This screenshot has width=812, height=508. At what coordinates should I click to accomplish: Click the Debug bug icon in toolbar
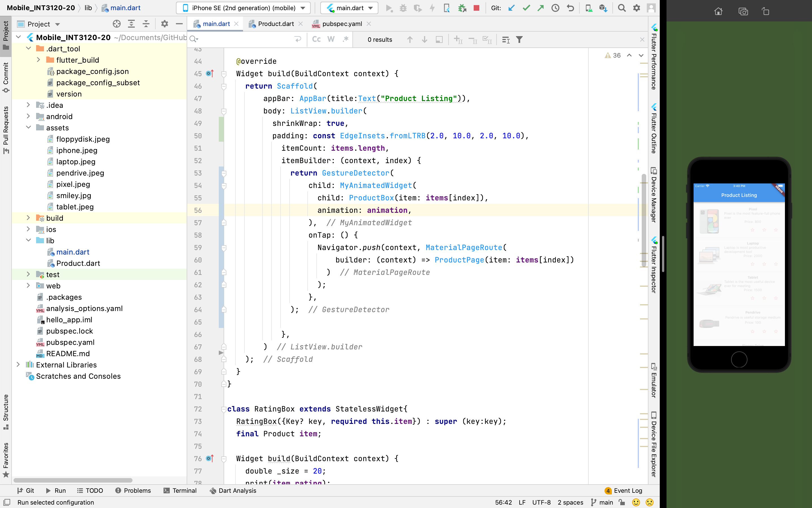click(x=403, y=8)
